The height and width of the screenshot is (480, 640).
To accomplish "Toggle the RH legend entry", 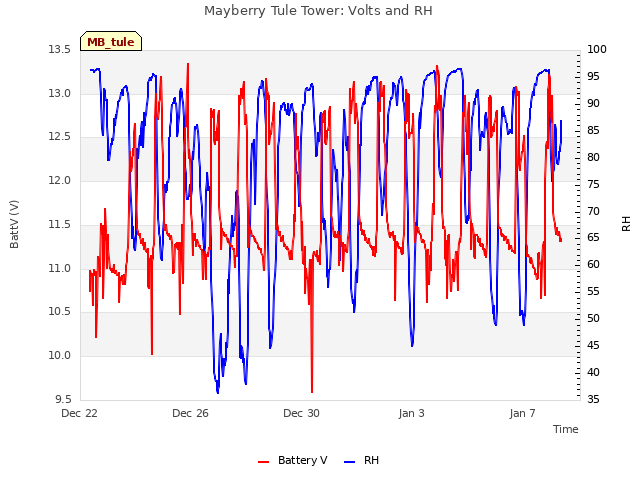I will 362,460.
